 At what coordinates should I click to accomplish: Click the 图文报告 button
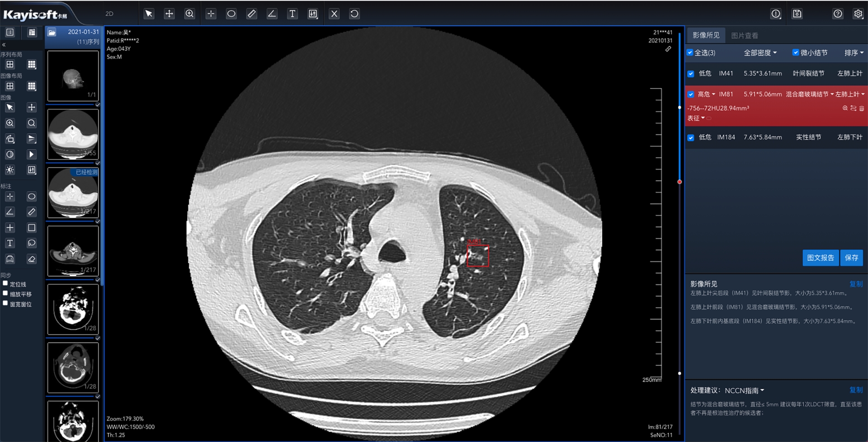tap(820, 258)
